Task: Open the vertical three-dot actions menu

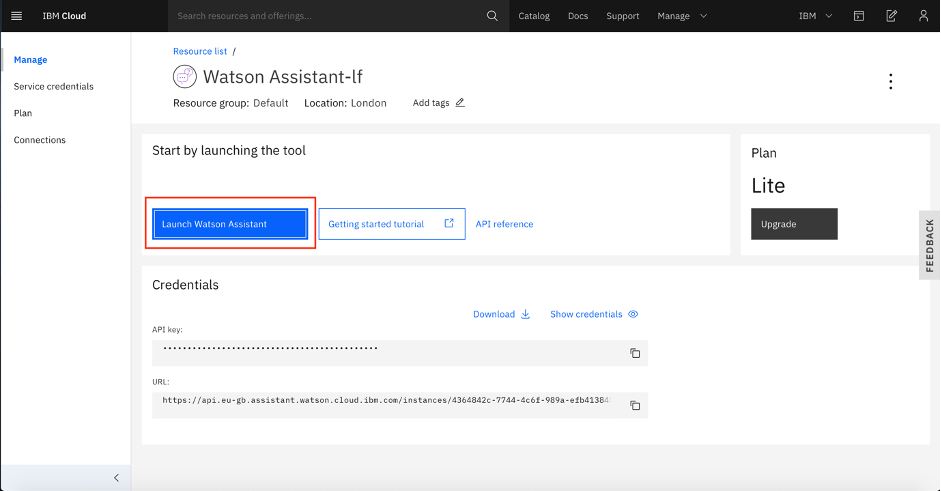Action: 891,82
